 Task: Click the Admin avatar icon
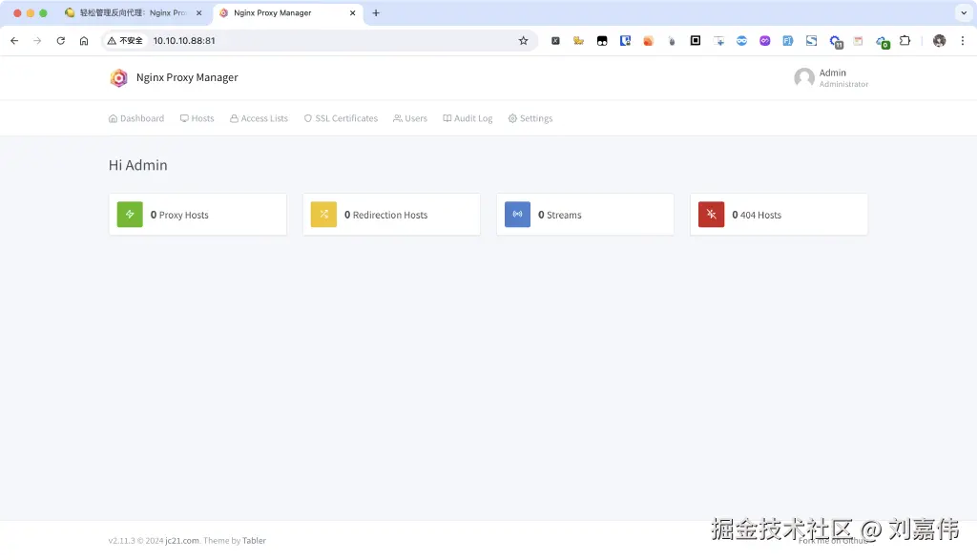click(803, 78)
